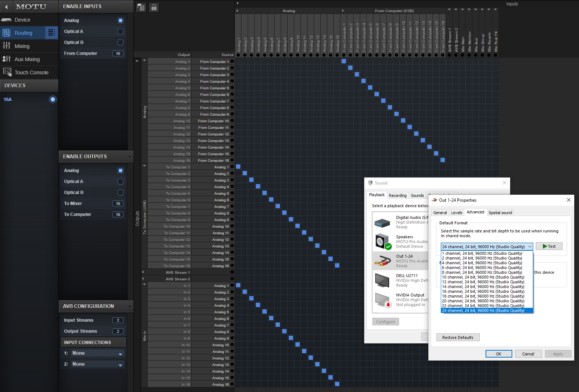The width and height of the screenshot is (579, 392).
Task: Click the black dot beside From Computer 1 source
Action: click(232, 61)
